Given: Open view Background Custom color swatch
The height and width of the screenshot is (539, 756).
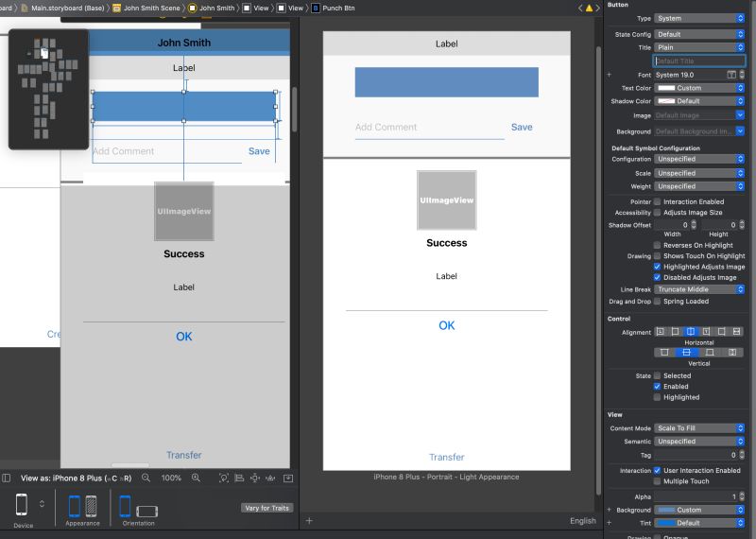Looking at the screenshot, I should 666,510.
